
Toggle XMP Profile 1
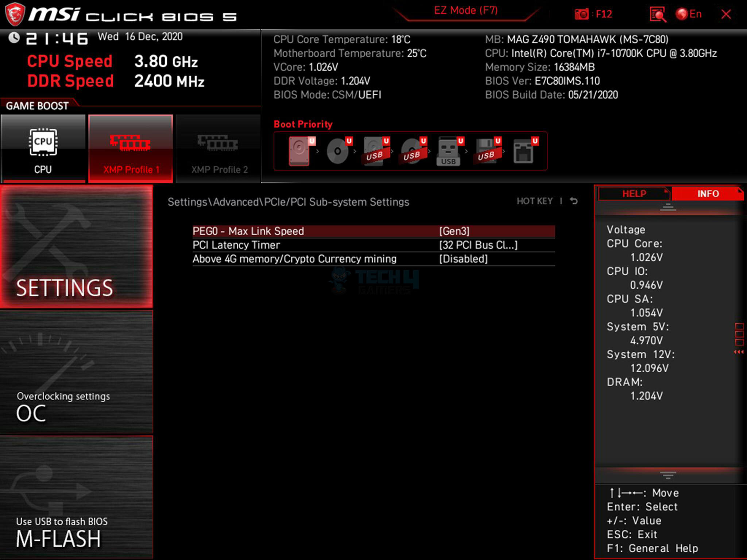coord(131,148)
